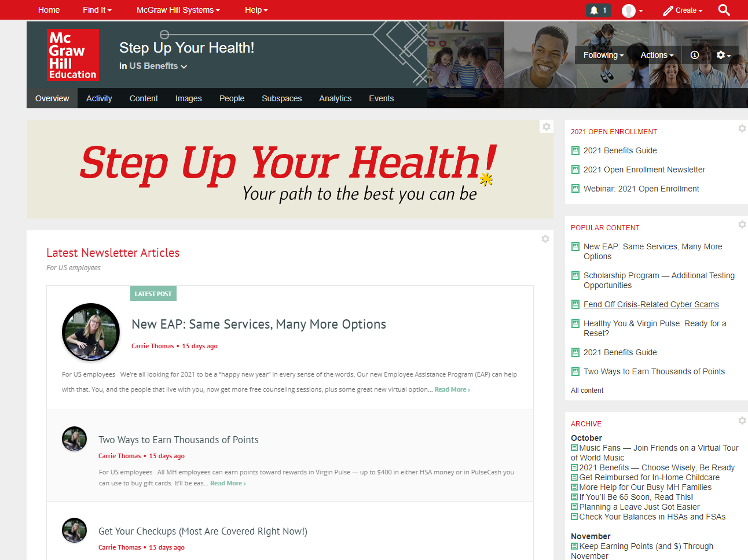Expand the 'in US Benefits' chevron

click(184, 67)
